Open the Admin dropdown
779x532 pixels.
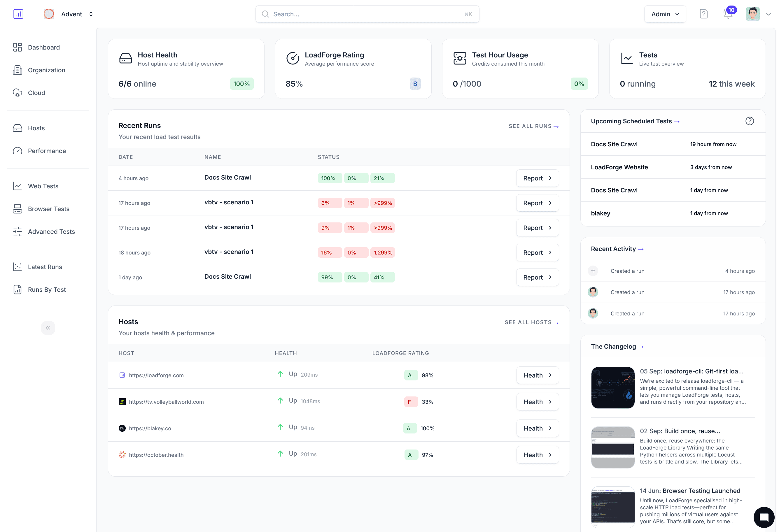click(x=665, y=14)
